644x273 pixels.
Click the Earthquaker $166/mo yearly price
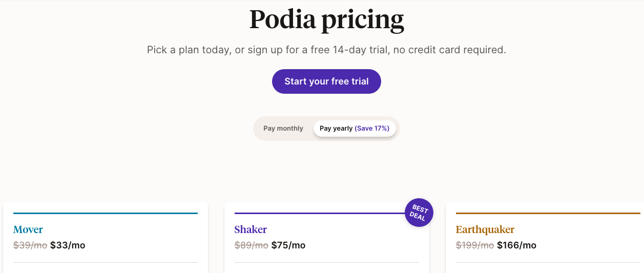[516, 245]
